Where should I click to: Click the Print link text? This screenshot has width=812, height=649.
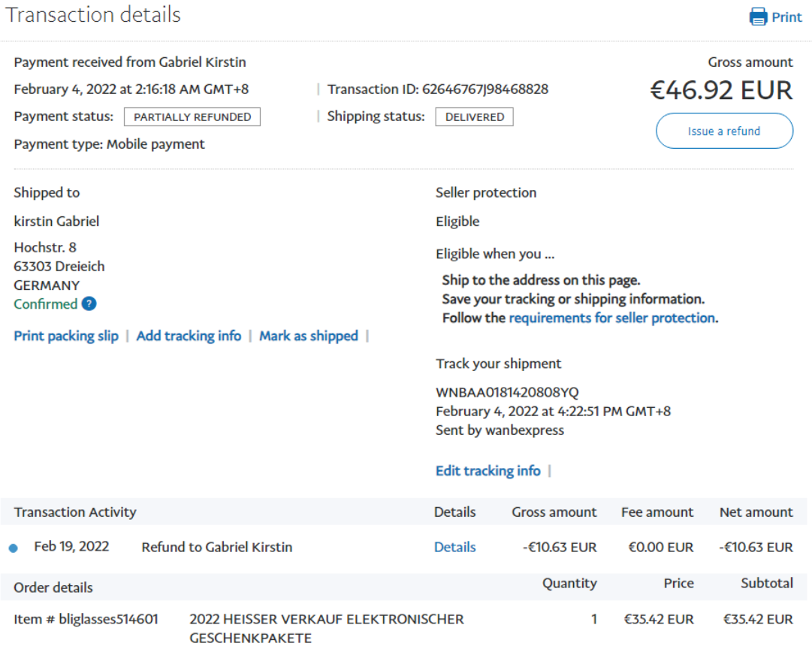(786, 17)
